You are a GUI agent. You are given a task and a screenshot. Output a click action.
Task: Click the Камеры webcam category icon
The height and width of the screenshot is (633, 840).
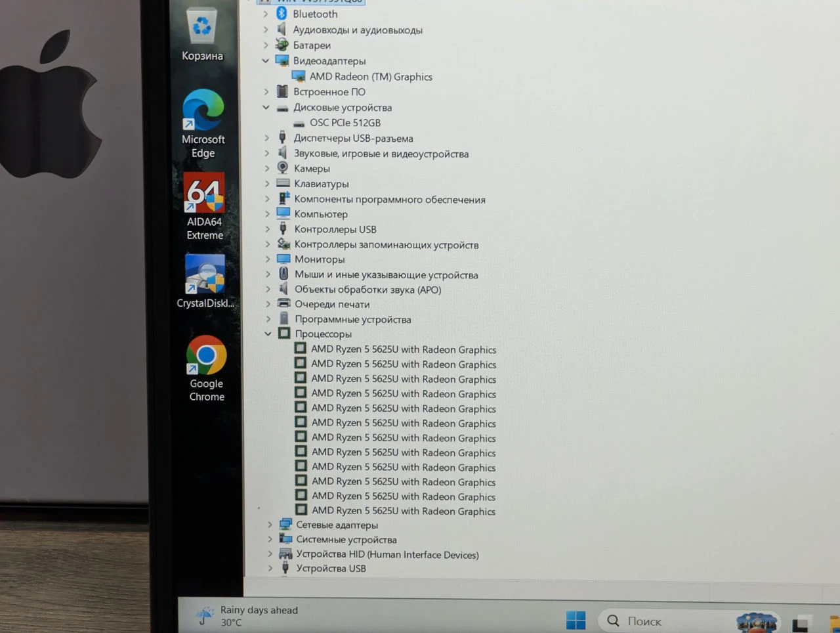[x=283, y=168]
